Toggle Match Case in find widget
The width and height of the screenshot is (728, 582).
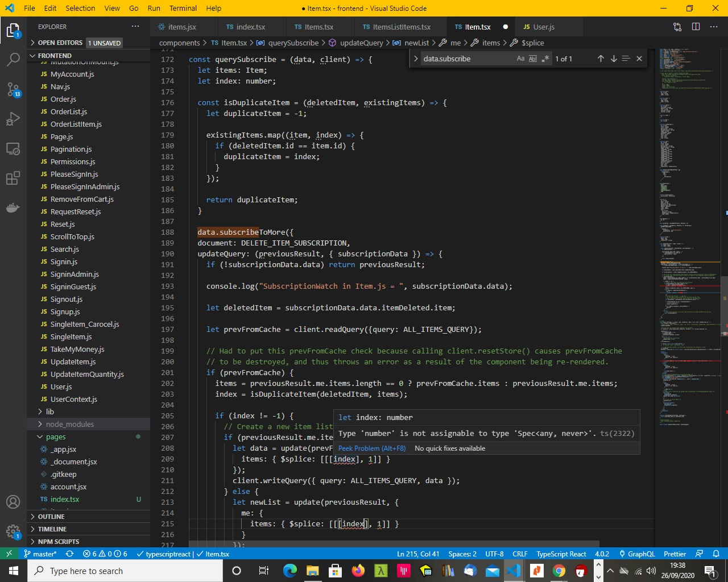520,59
